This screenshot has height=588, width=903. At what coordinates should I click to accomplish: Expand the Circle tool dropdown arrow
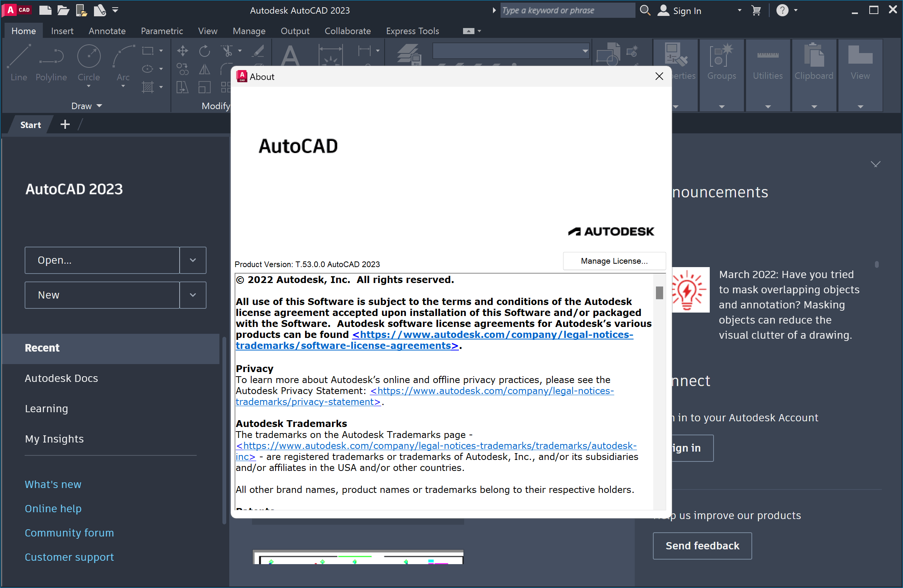pos(89,86)
